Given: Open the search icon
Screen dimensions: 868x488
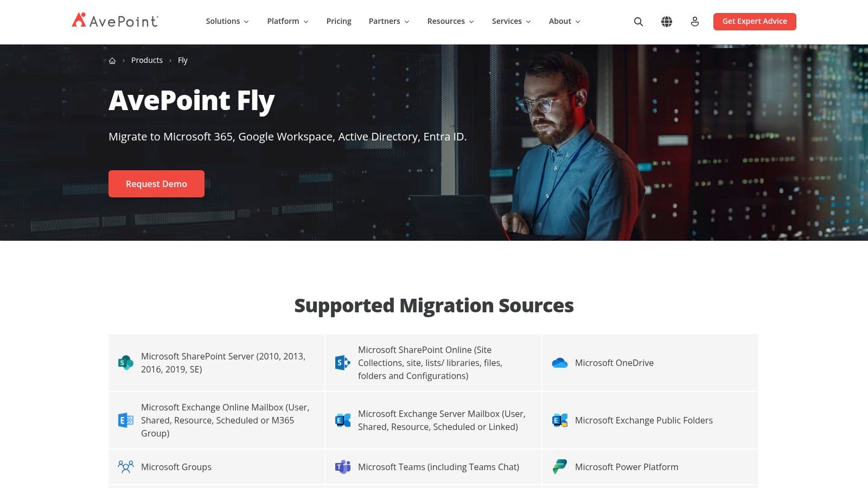Looking at the screenshot, I should pos(638,21).
